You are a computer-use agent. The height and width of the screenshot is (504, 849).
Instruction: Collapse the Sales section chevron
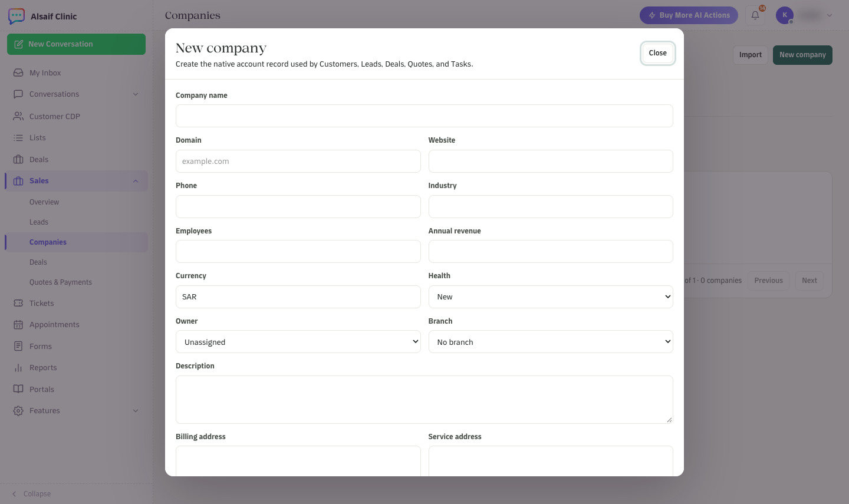(x=136, y=181)
